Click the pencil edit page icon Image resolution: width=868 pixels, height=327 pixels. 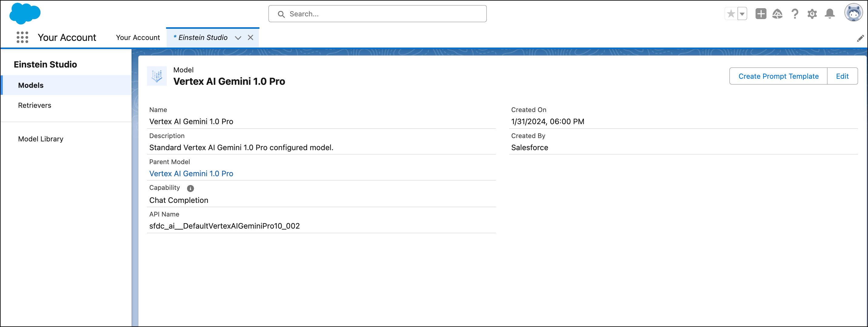(860, 38)
